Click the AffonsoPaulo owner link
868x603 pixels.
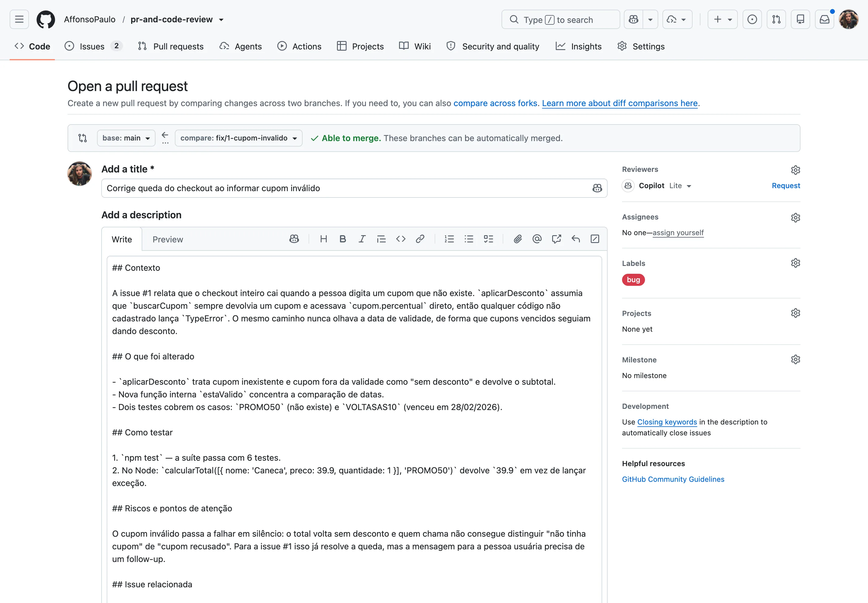(x=90, y=19)
